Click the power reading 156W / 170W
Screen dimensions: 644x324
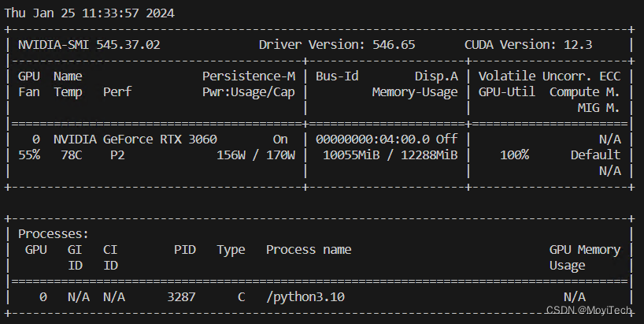(256, 155)
